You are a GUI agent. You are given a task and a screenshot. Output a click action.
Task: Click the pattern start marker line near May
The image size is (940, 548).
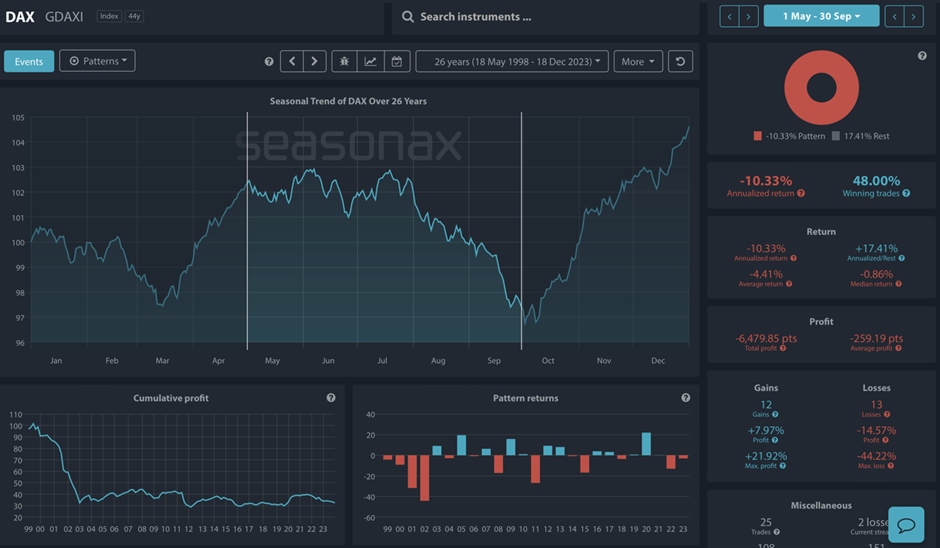click(247, 231)
